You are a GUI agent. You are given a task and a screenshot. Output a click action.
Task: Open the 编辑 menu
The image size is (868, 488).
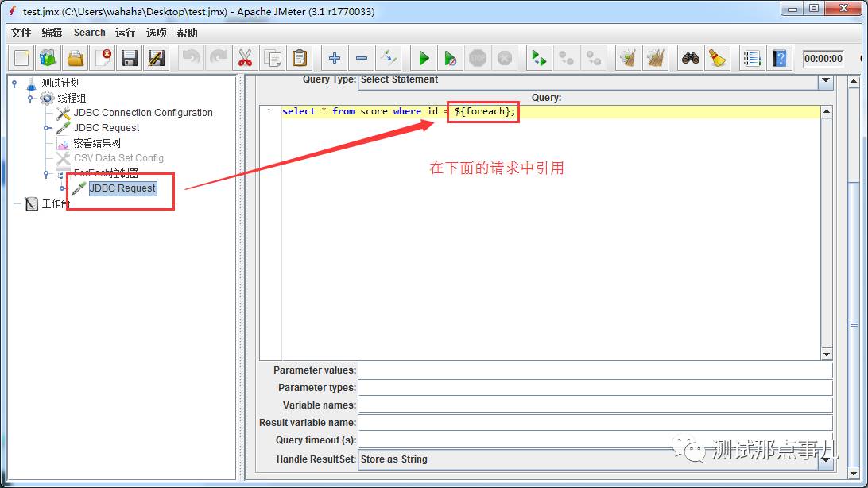pos(52,33)
